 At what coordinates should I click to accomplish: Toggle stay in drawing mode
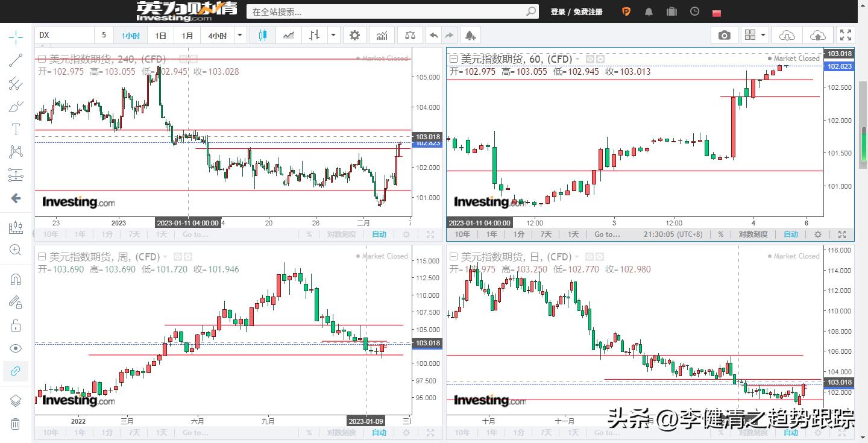(16, 303)
